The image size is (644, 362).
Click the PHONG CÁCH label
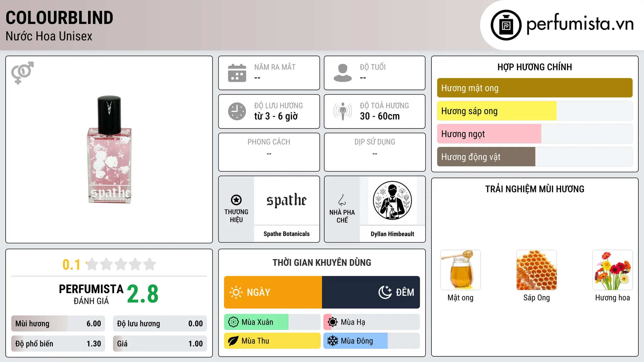(269, 142)
